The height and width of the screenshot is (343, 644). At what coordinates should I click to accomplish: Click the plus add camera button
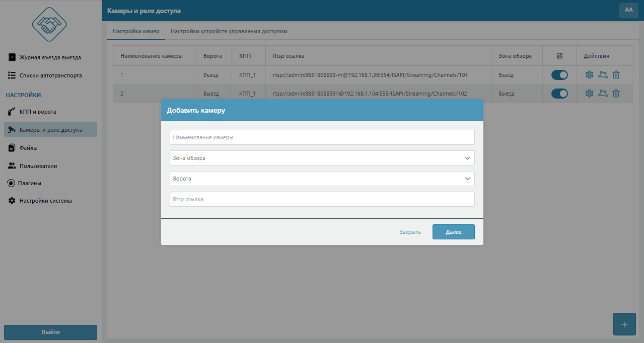[x=624, y=324]
